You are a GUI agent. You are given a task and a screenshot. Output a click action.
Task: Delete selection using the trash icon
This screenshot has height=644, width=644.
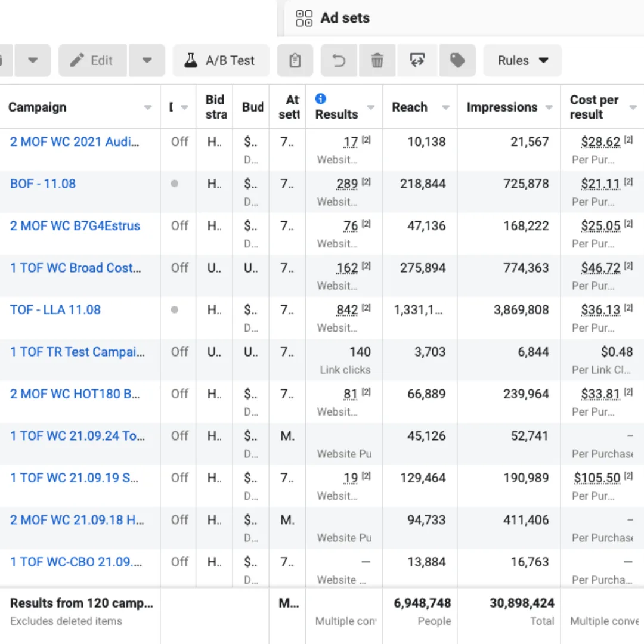point(377,60)
